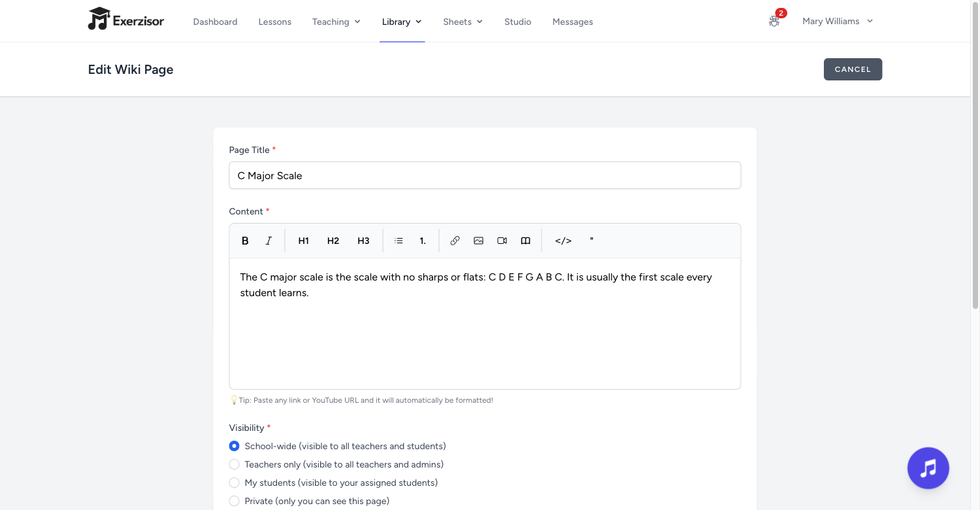Image resolution: width=980 pixels, height=510 pixels.
Task: Insert a bulleted list
Action: [x=399, y=241]
